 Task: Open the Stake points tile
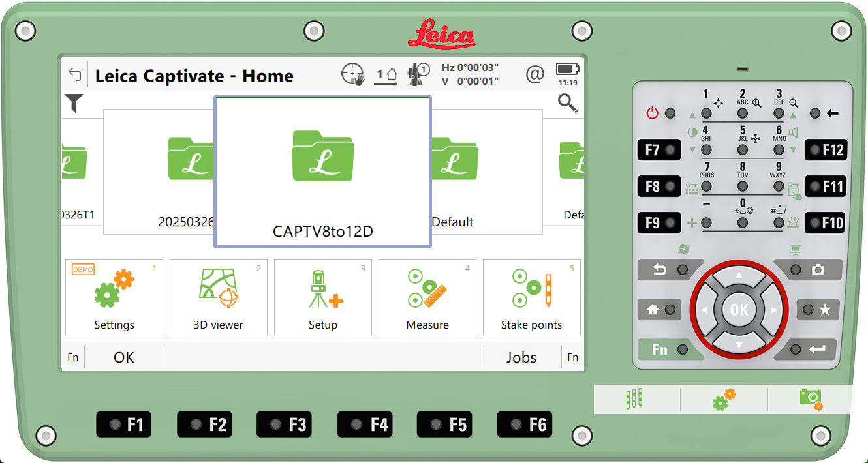tap(532, 297)
